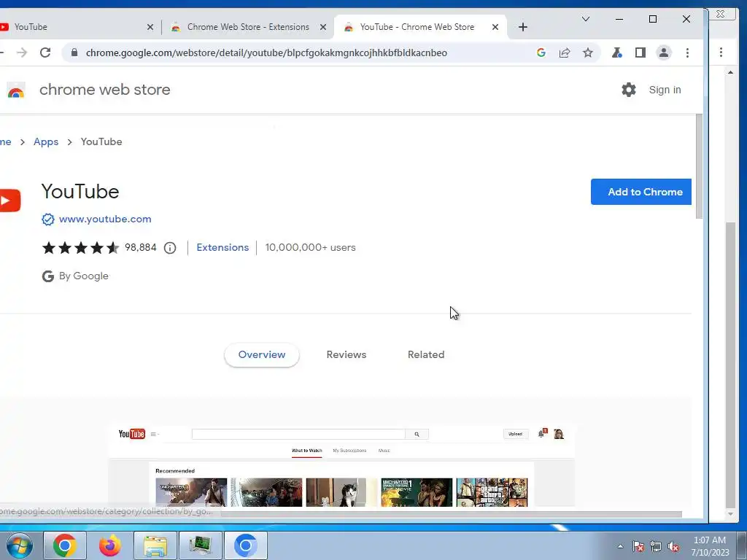The width and height of the screenshot is (747, 560).
Task: Click the outer window scroll up arrow
Action: 730,72
